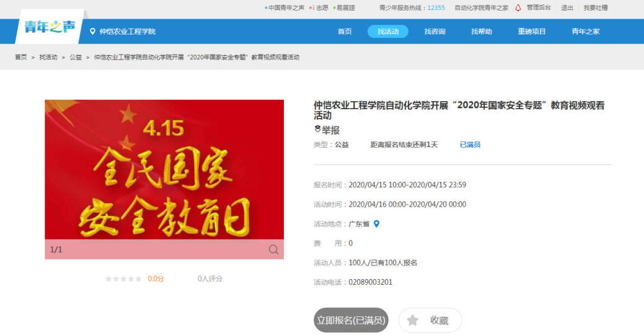The width and height of the screenshot is (644, 335).
Task: Click the 中国青年之声 top link
Action: click(286, 8)
